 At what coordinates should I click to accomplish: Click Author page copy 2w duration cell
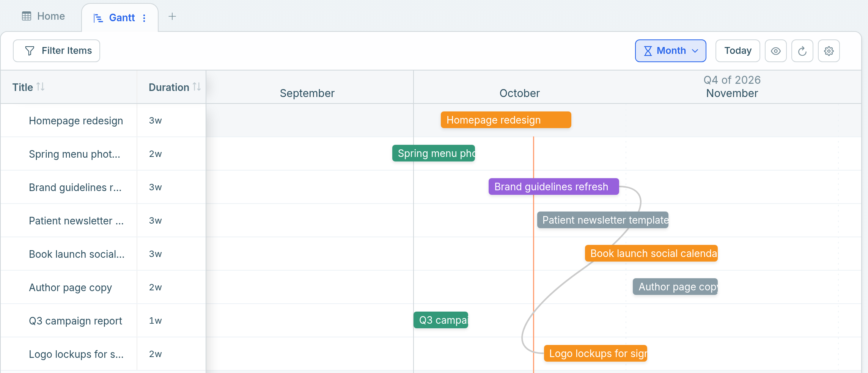[171, 287]
